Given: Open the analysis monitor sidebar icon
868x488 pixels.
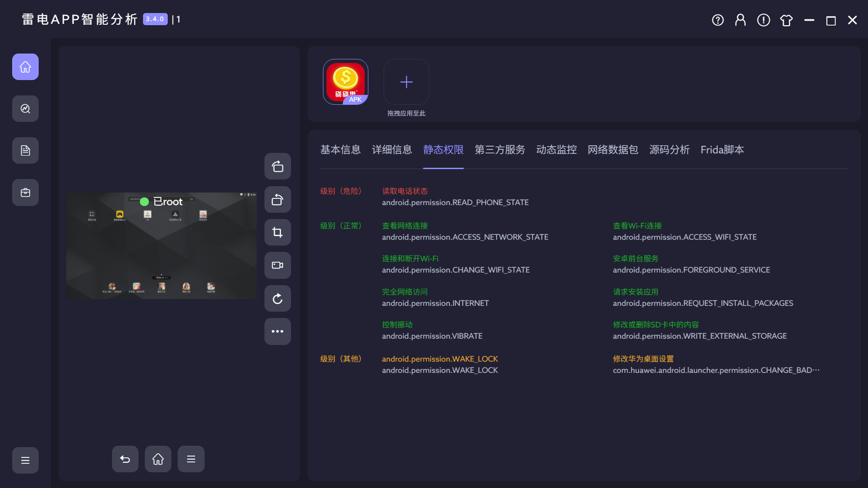Looking at the screenshot, I should [x=25, y=108].
